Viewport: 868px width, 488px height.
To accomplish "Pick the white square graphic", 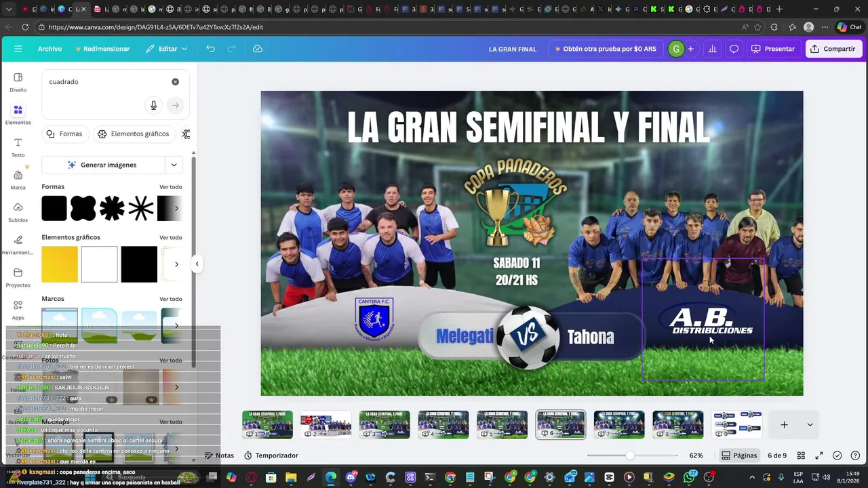I will (x=99, y=264).
